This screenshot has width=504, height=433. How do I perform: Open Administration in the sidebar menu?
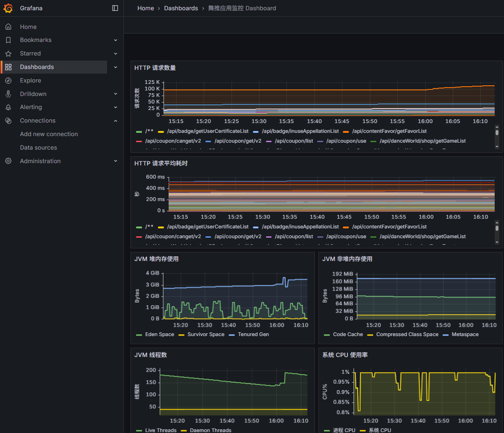click(x=40, y=161)
